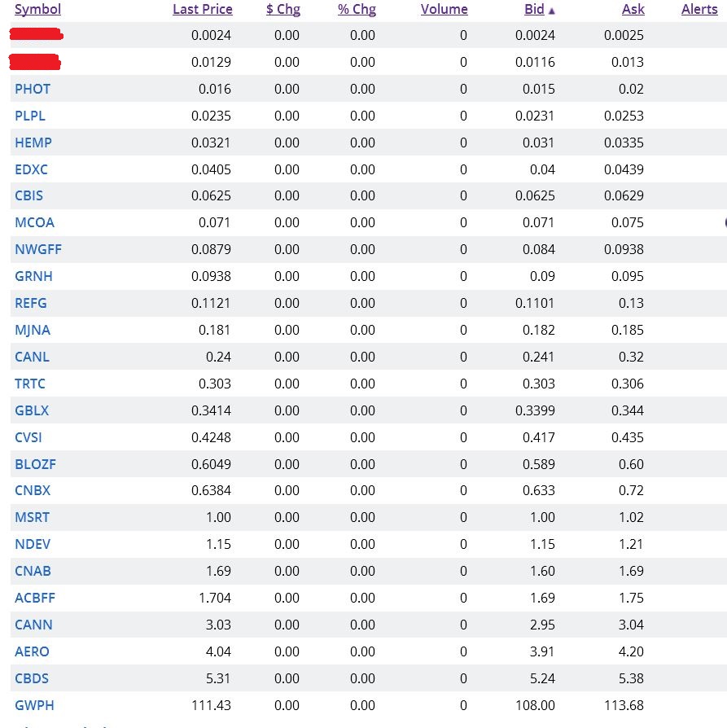Select the ACBFF ticker
Image resolution: width=727 pixels, height=728 pixels.
(x=35, y=598)
